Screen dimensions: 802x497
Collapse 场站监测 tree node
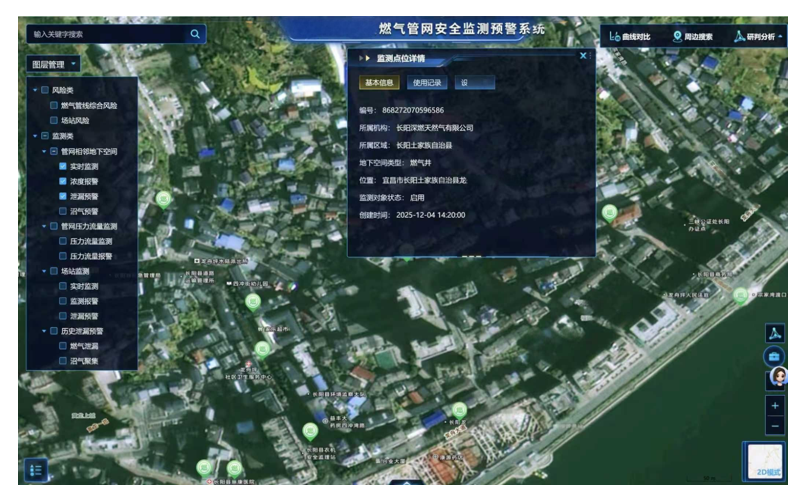[x=44, y=271]
